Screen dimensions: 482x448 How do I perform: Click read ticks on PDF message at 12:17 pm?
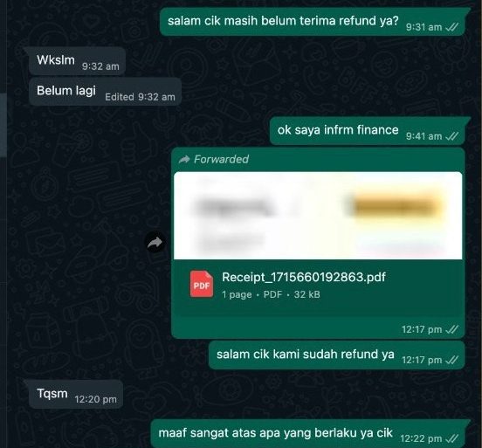(452, 329)
